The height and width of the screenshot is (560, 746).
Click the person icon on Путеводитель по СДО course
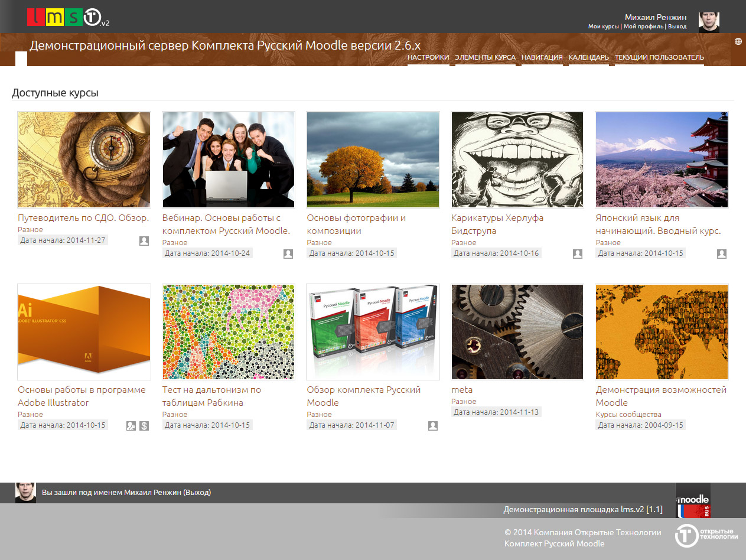pyautogui.click(x=144, y=240)
